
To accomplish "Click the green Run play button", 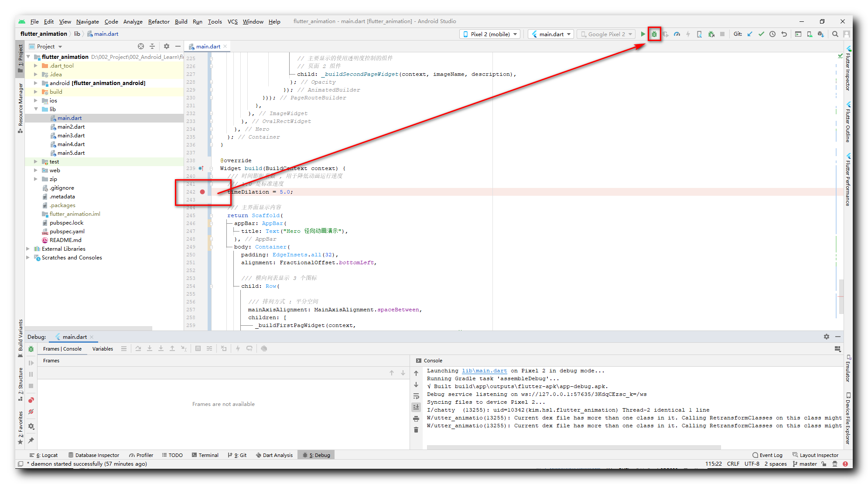I will [x=642, y=34].
